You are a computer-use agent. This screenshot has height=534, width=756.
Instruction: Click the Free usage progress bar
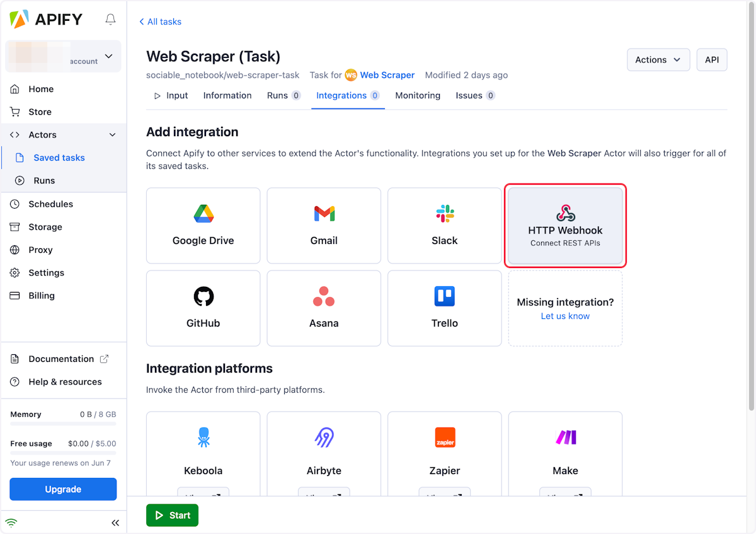click(x=63, y=453)
